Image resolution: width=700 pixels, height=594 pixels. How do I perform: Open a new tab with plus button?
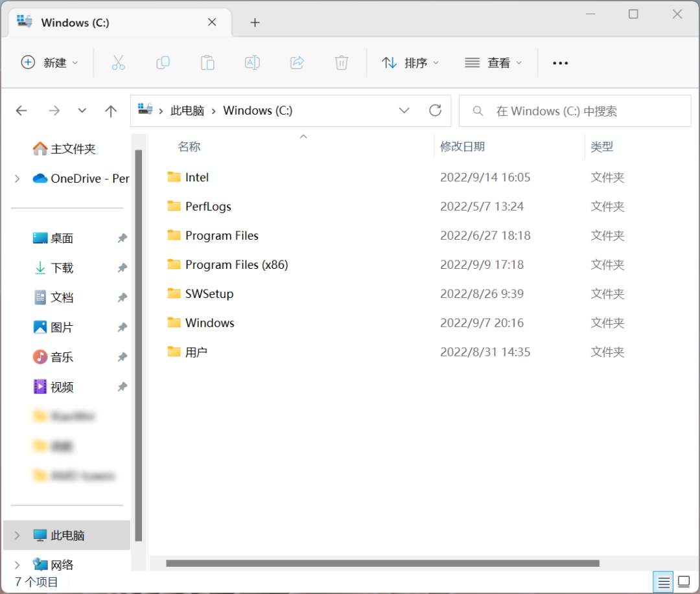tap(255, 23)
